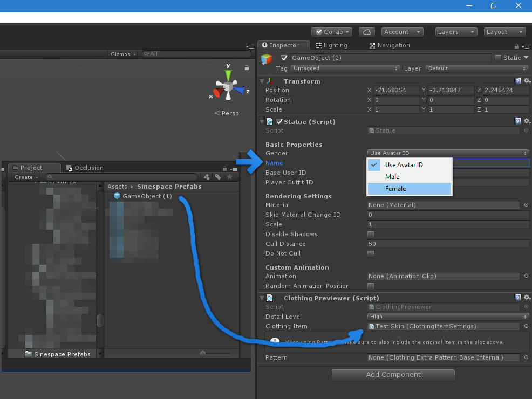Open the Transform gear settings menu
This screenshot has height=399, width=532.
(527, 81)
